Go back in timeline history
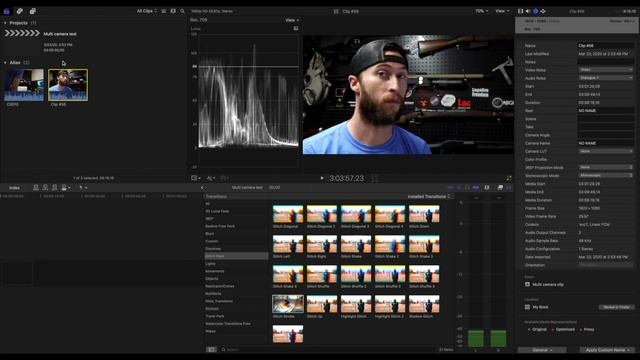The image size is (640, 360). click(202, 188)
